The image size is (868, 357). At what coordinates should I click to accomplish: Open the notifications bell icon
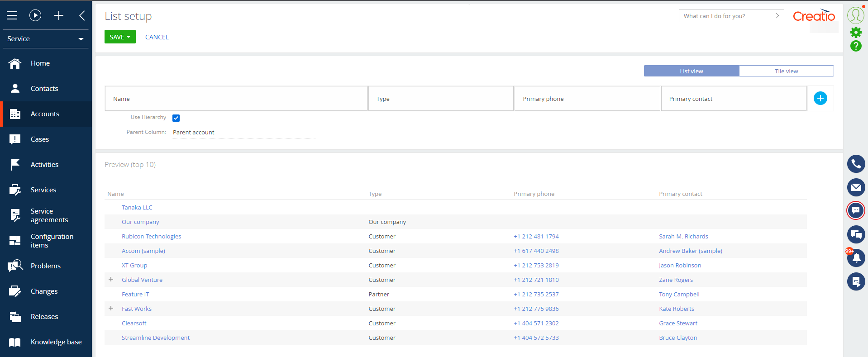click(x=856, y=258)
